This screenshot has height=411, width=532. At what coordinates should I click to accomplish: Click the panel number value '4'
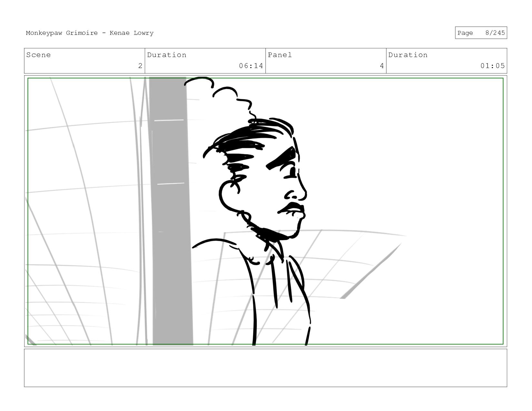(382, 66)
